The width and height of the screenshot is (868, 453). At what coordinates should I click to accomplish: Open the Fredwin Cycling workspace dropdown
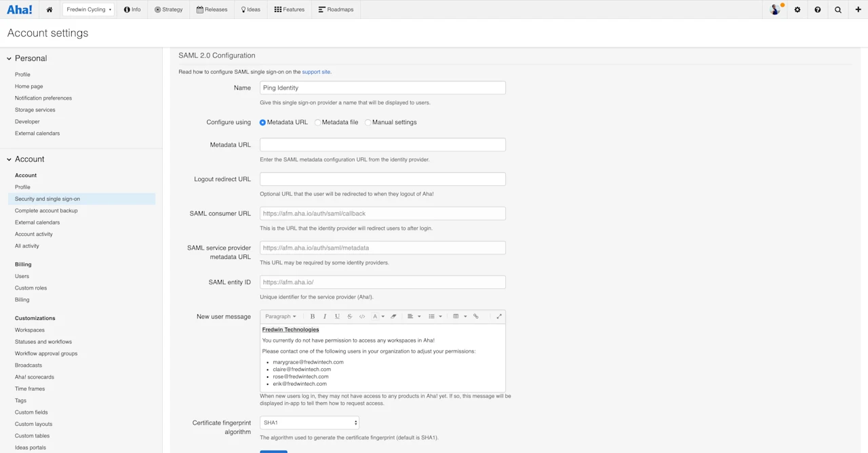click(x=89, y=9)
